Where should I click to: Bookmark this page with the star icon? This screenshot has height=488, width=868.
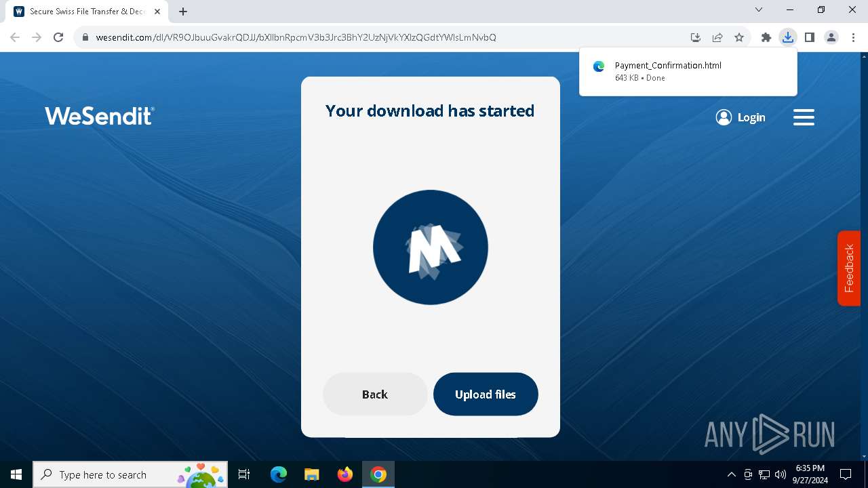click(x=739, y=37)
